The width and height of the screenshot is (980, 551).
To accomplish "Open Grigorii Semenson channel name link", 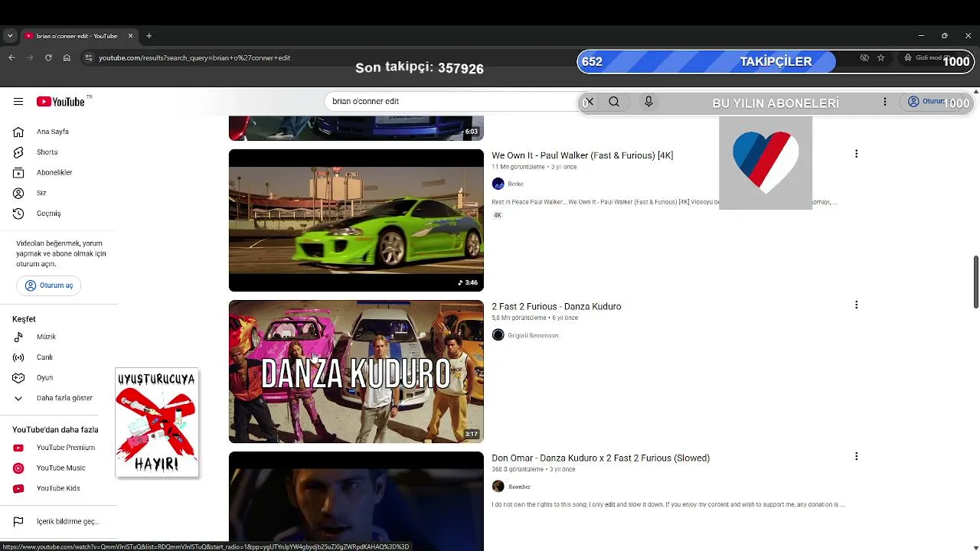I will click(533, 336).
